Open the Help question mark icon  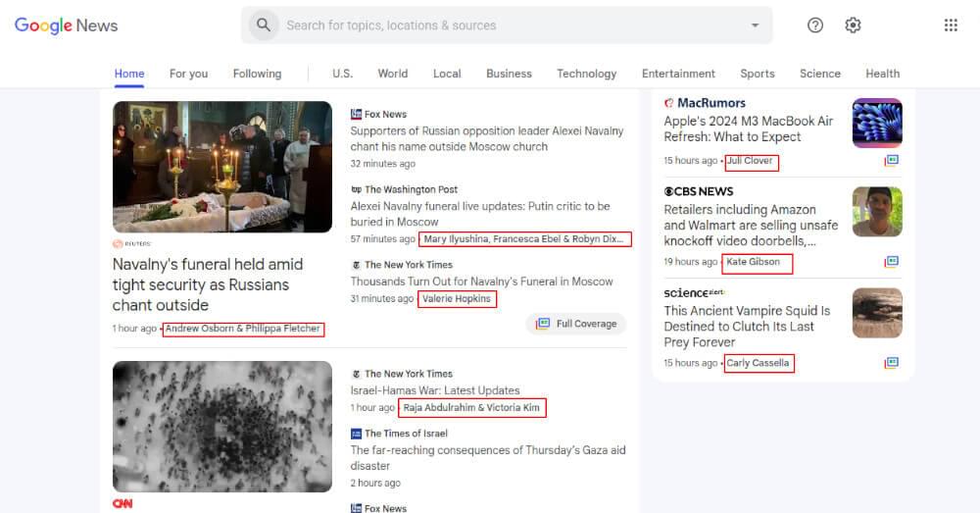pyautogui.click(x=815, y=26)
